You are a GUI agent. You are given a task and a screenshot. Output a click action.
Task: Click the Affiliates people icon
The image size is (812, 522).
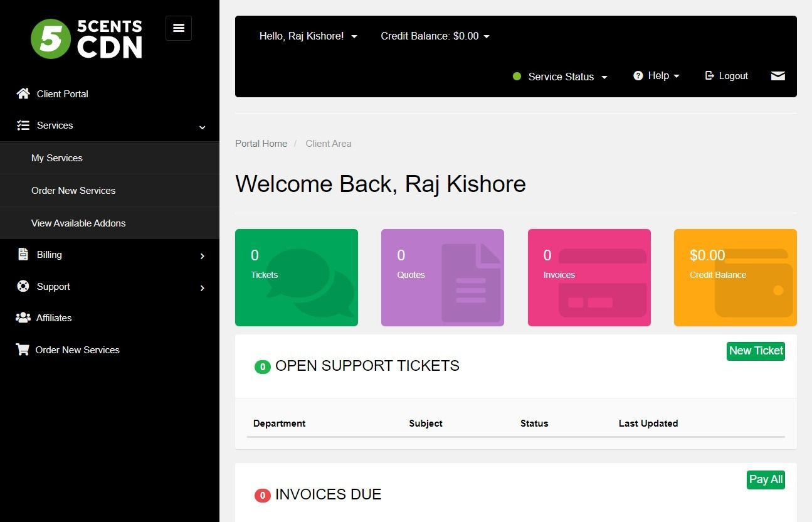[23, 317]
